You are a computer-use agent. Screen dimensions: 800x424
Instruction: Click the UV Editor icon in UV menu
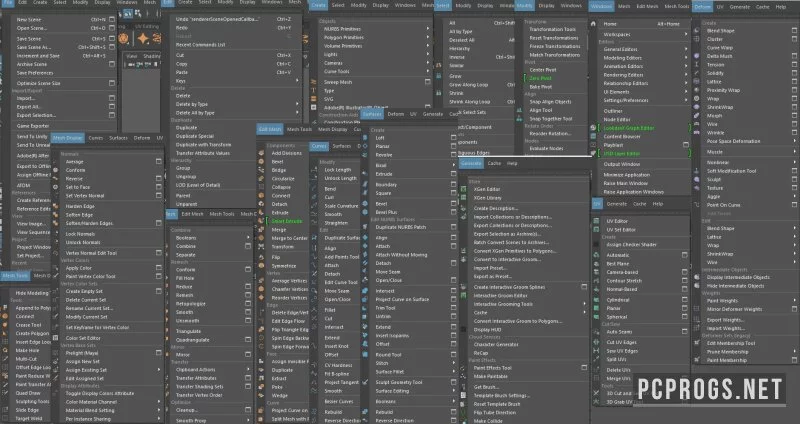[x=596, y=221]
